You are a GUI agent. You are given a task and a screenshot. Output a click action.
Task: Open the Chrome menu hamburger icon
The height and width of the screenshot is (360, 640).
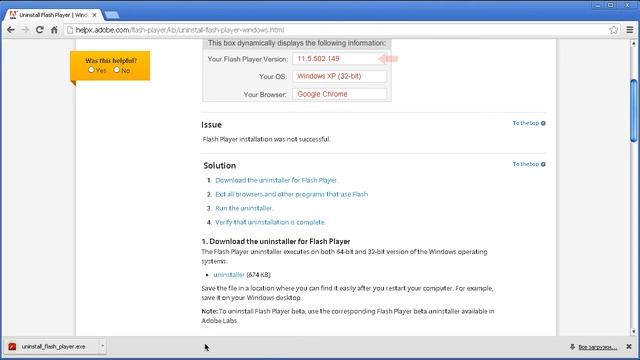(630, 30)
